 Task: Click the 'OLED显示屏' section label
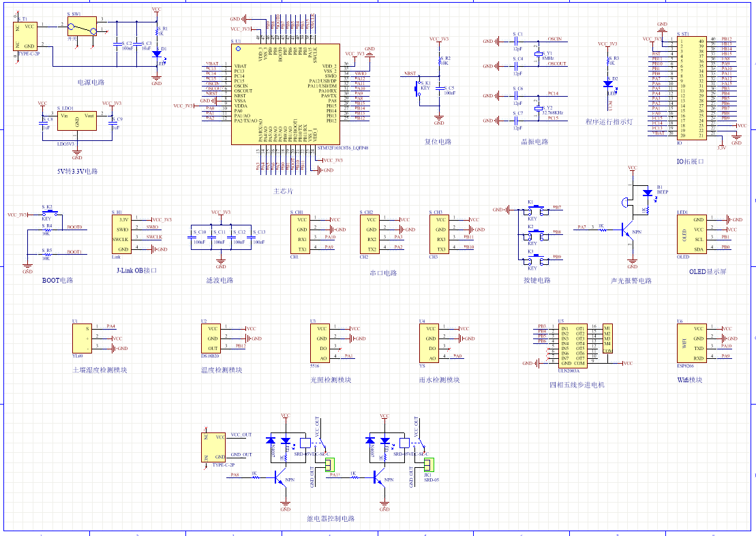(708, 272)
